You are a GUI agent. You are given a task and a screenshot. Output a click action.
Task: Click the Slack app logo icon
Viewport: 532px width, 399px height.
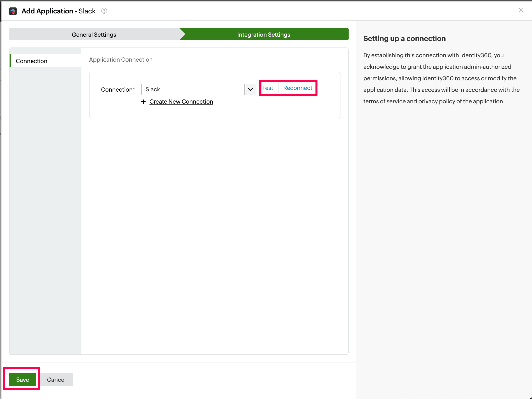point(13,11)
